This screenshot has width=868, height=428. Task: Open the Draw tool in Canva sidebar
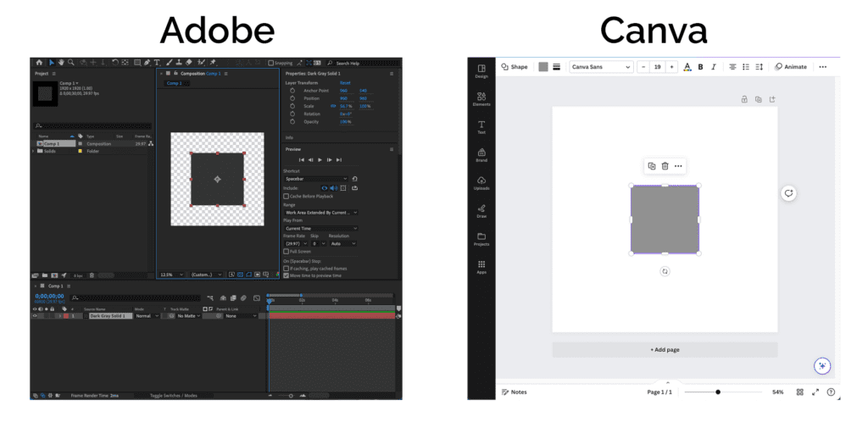pos(481,210)
